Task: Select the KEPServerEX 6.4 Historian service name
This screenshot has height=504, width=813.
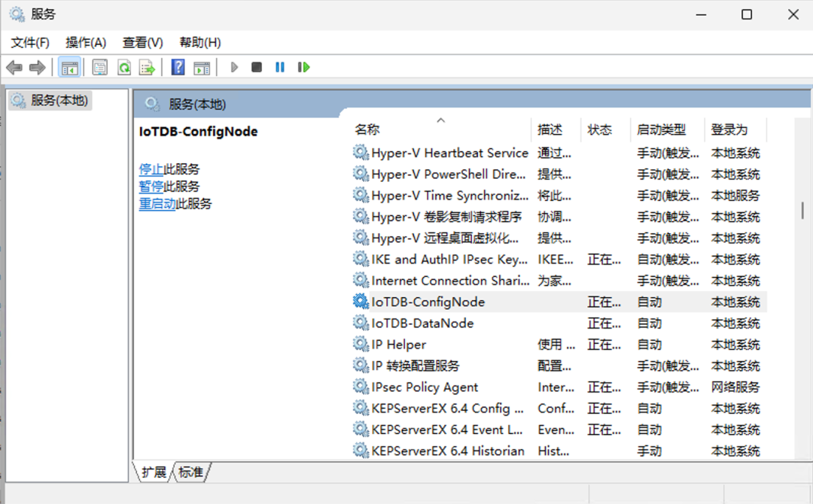Action: coord(448,451)
